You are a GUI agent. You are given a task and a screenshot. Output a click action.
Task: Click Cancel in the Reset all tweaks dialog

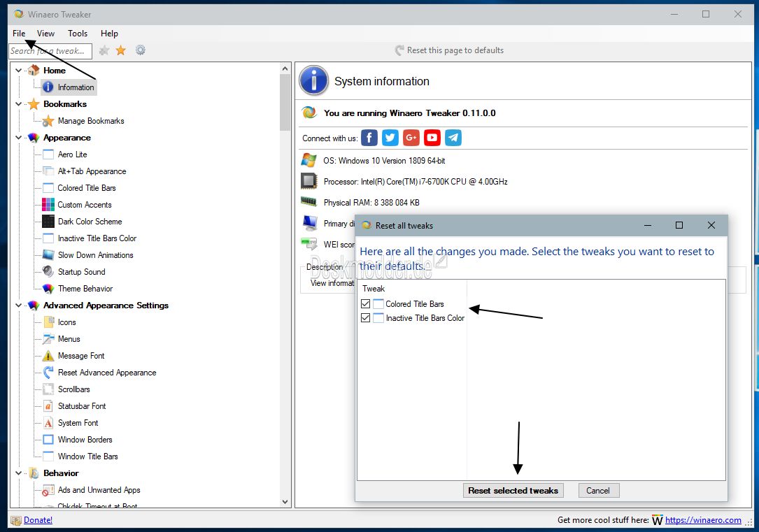(598, 491)
